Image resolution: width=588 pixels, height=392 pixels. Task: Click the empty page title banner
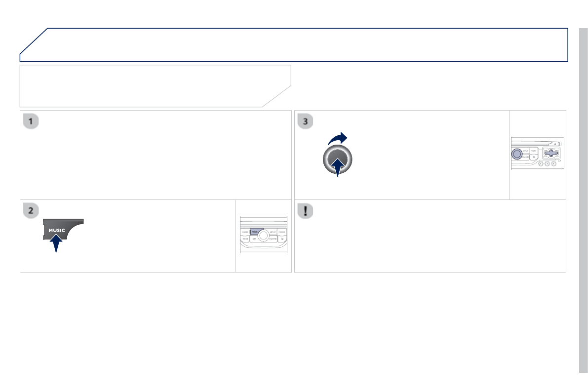294,44
